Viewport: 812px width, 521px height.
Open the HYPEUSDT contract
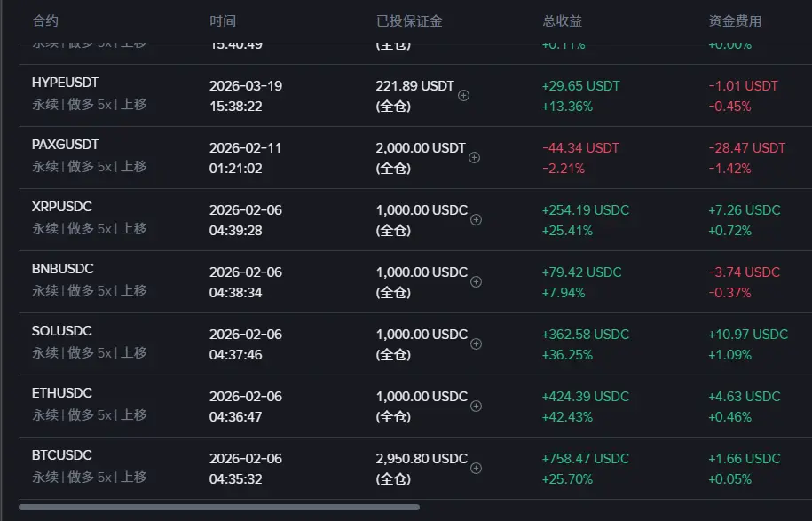(x=65, y=83)
